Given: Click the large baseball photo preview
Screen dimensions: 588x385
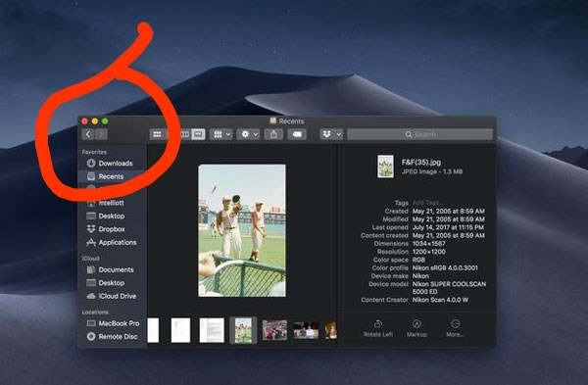Looking at the screenshot, I should pos(242,230).
